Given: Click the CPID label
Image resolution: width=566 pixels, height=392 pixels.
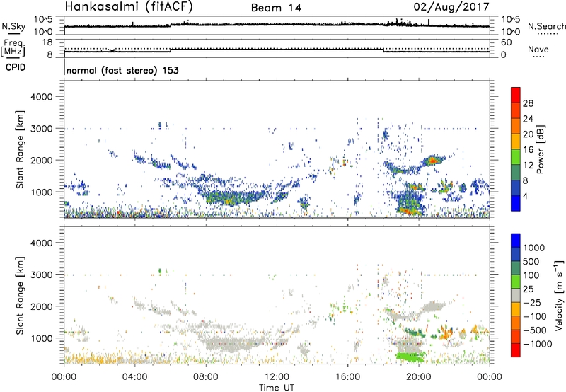Looking at the screenshot, I should pyautogui.click(x=16, y=67).
